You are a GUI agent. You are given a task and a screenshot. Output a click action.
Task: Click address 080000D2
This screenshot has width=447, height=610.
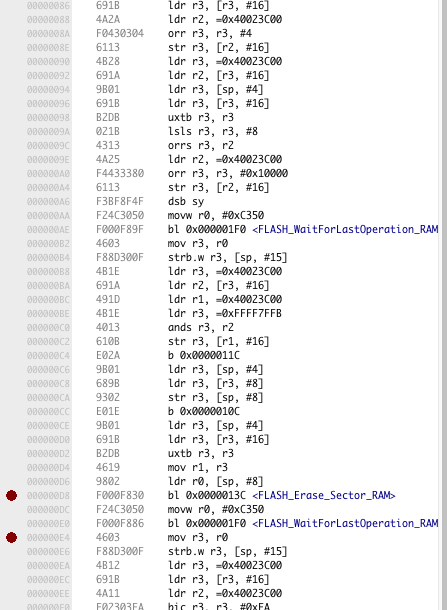(x=48, y=454)
